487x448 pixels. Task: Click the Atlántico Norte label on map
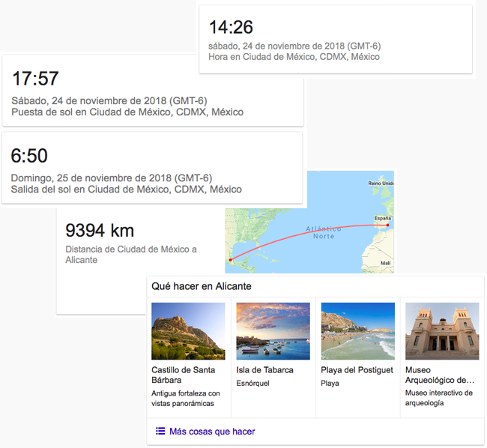click(x=324, y=232)
